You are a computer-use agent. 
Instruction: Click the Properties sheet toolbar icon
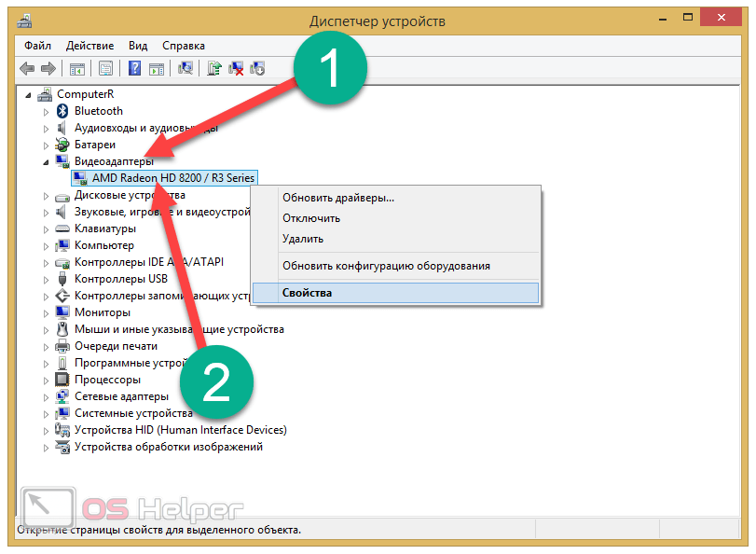pos(105,68)
